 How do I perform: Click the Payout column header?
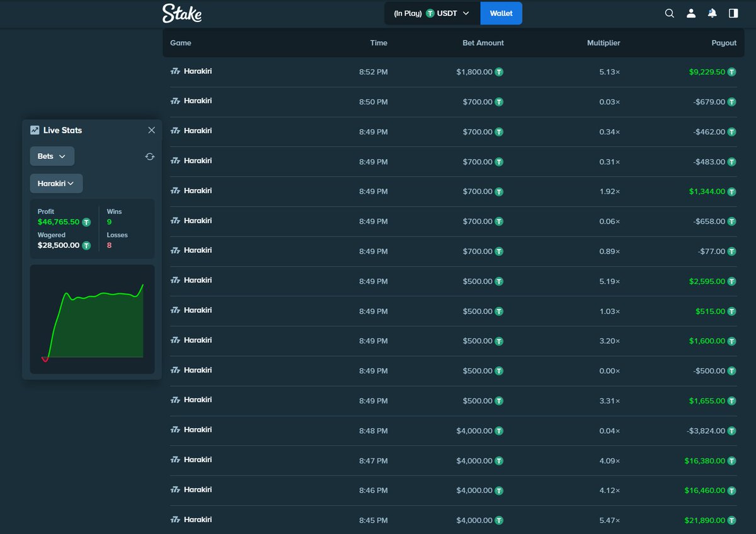click(x=724, y=43)
